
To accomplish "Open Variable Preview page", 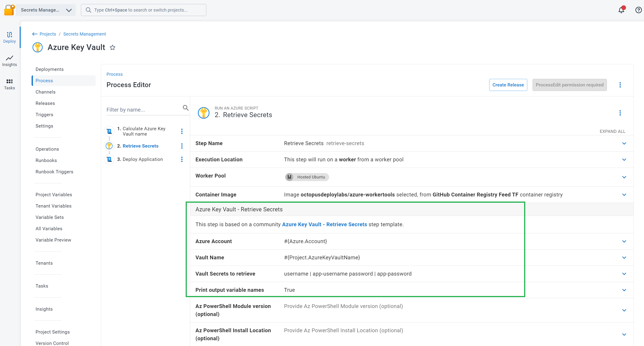I will coord(53,240).
